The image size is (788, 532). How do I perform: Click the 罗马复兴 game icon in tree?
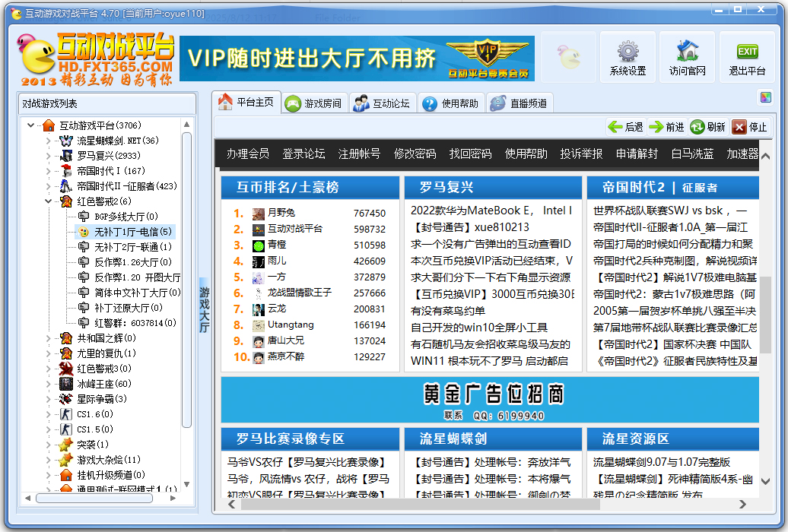[x=66, y=156]
